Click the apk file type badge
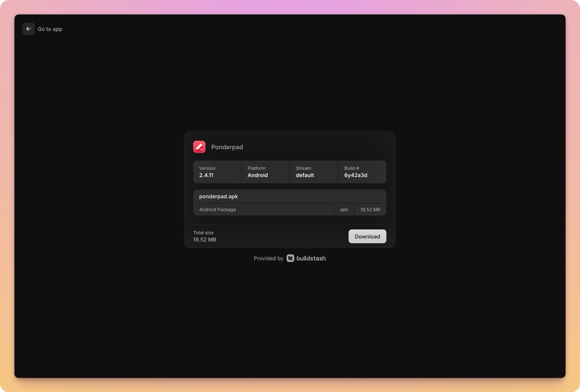 click(344, 209)
